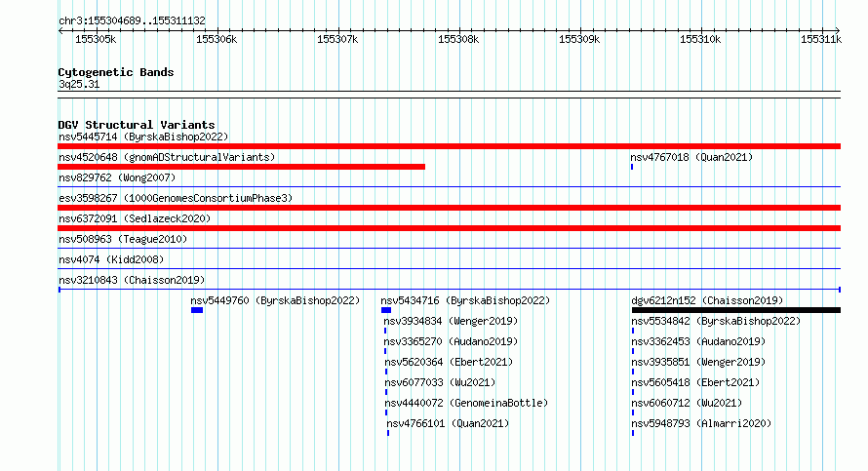The height and width of the screenshot is (471, 868).
Task: Select nsv3362453 (Audano2019) label
Action: [x=698, y=341]
